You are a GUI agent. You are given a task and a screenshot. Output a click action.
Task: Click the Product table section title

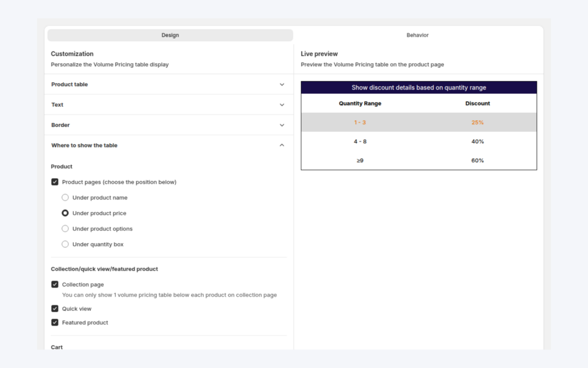(69, 85)
